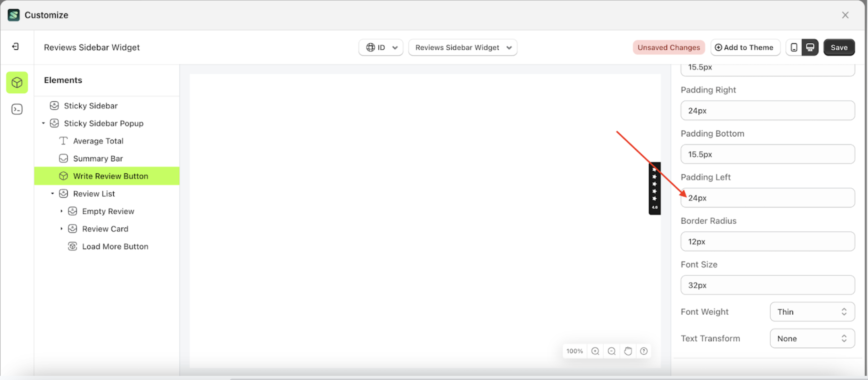Click Add to Theme
This screenshot has width=868, height=380.
[745, 47]
